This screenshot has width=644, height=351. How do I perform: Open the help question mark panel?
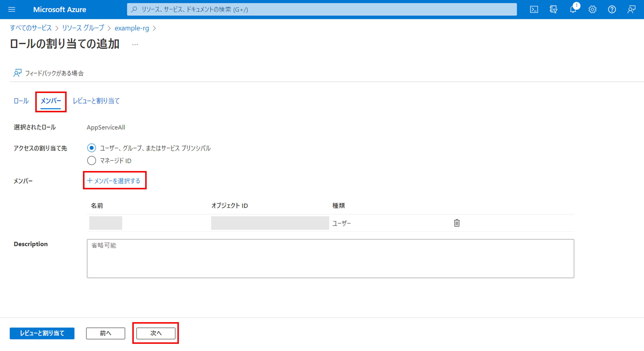(612, 10)
